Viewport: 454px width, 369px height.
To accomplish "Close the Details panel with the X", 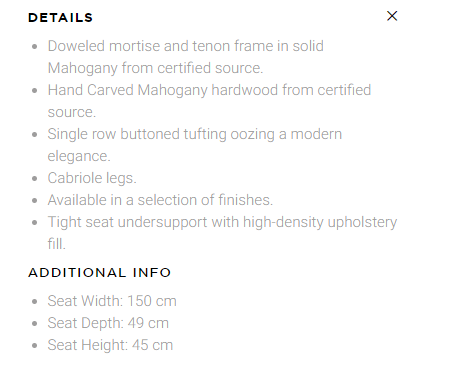I will pos(392,16).
